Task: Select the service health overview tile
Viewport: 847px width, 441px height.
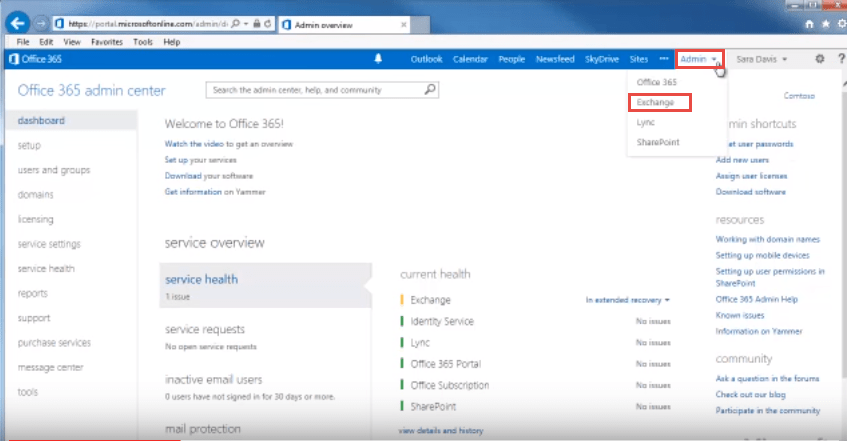Action: [x=265, y=285]
